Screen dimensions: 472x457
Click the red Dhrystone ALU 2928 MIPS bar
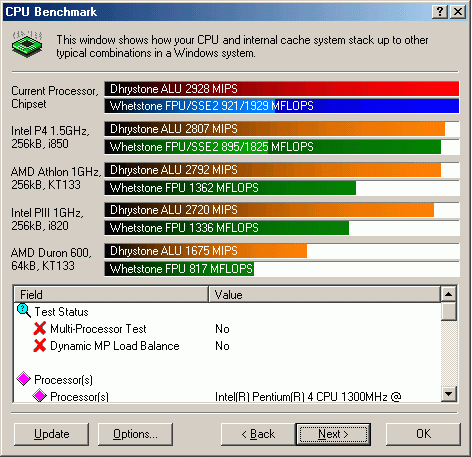click(x=282, y=89)
